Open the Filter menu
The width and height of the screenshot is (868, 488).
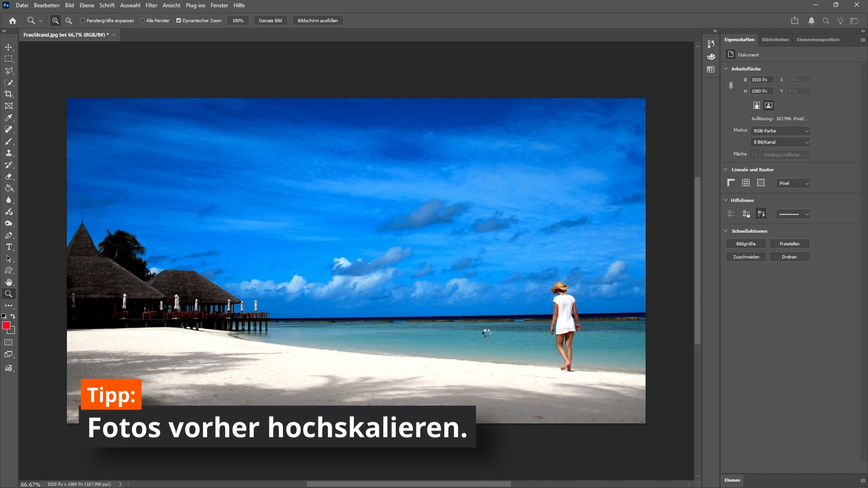pyautogui.click(x=151, y=5)
